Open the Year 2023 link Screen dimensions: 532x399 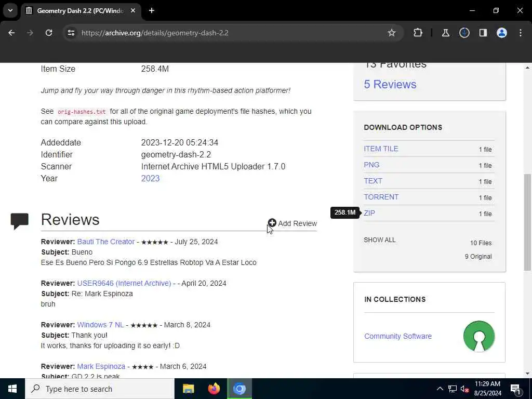[x=150, y=179]
